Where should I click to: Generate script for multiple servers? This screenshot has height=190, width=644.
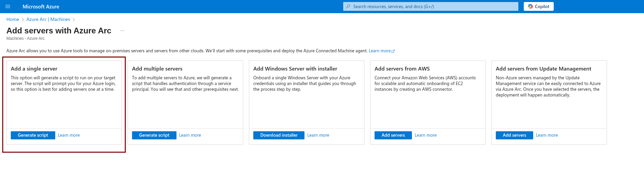(x=154, y=135)
